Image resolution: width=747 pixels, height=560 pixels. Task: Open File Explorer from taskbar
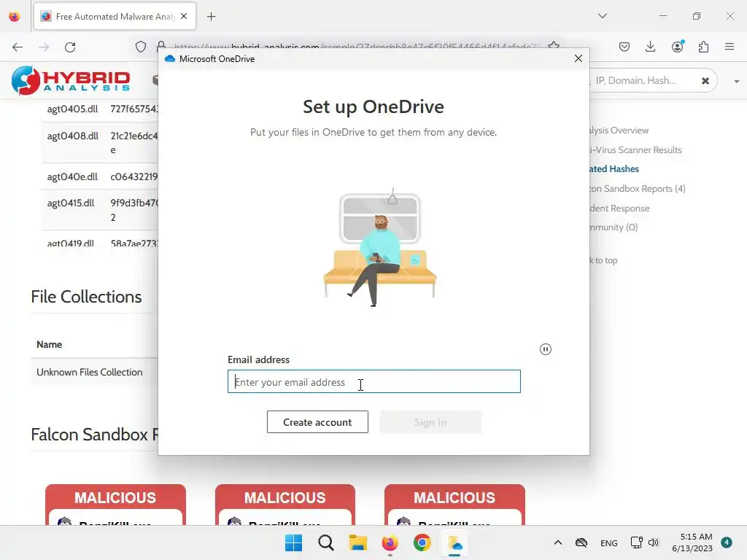coord(357,542)
